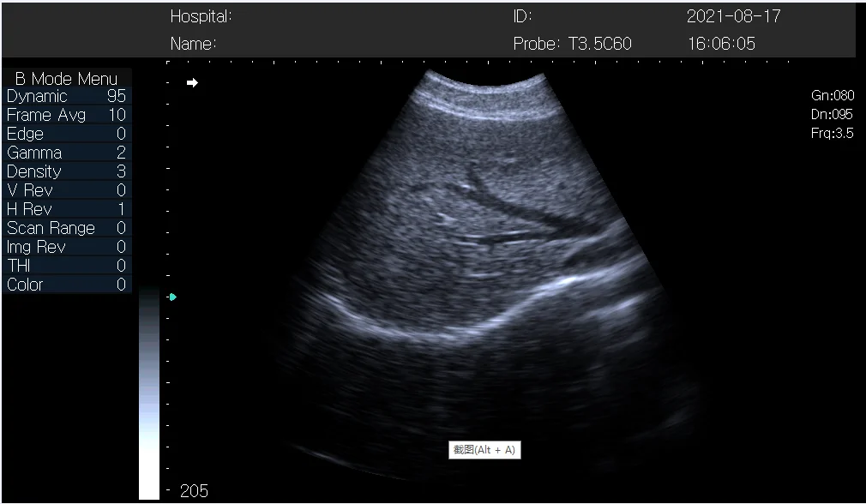Click the Gn:080 gain readout
Screen dimensions: 866x504
pyautogui.click(x=833, y=95)
